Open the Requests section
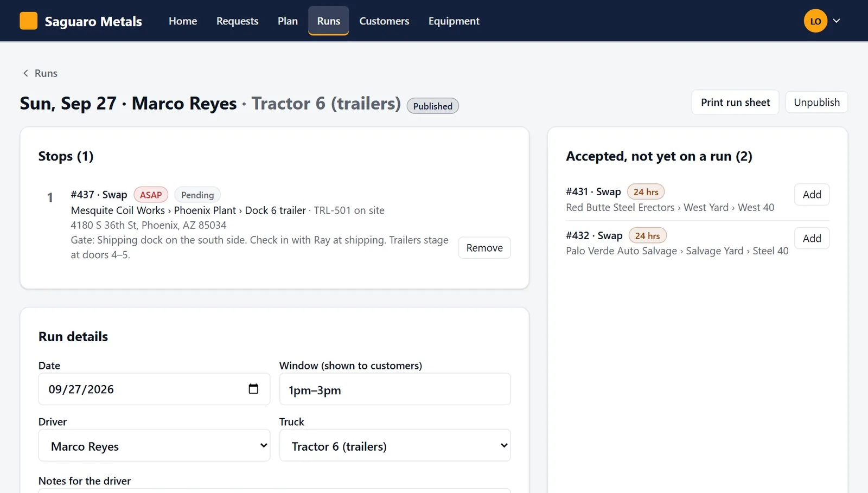Screen dimensions: 868x493 [x=237, y=21]
